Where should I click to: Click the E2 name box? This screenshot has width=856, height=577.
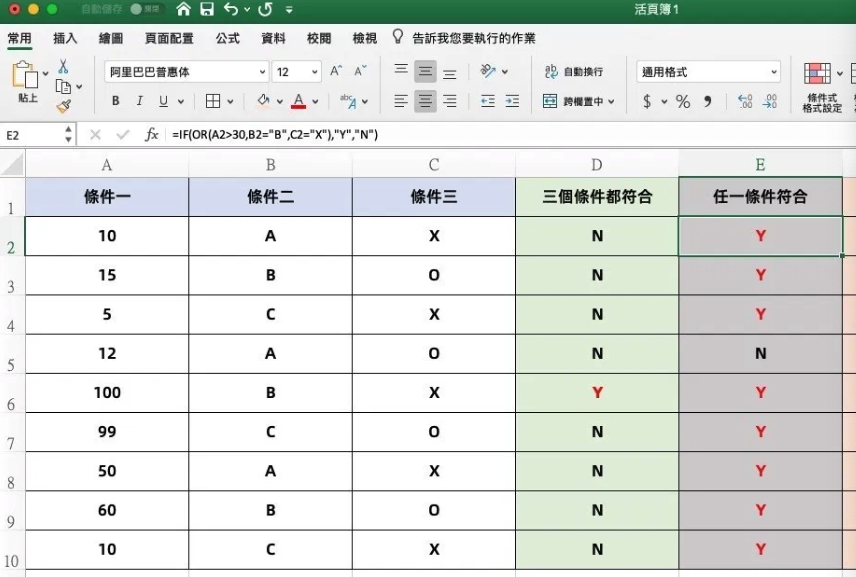[33, 135]
